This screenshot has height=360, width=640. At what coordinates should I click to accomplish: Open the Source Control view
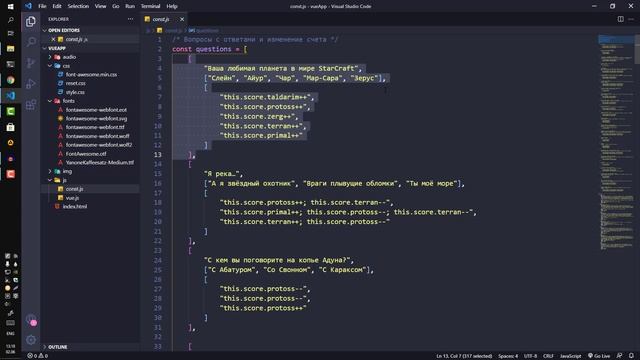[x=31, y=63]
